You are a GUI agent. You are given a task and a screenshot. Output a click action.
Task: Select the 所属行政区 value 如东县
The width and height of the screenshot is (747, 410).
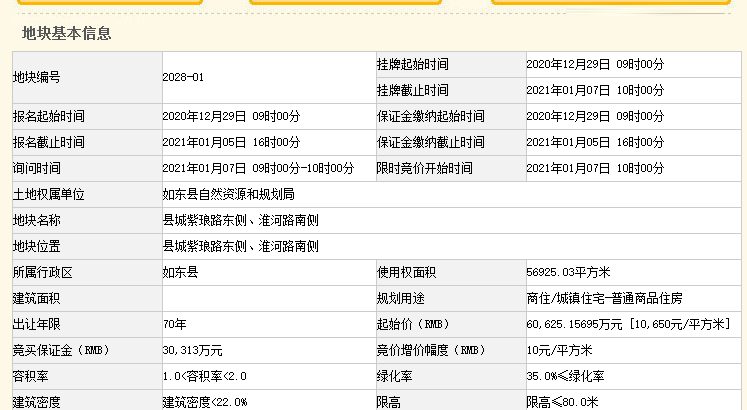tap(181, 272)
